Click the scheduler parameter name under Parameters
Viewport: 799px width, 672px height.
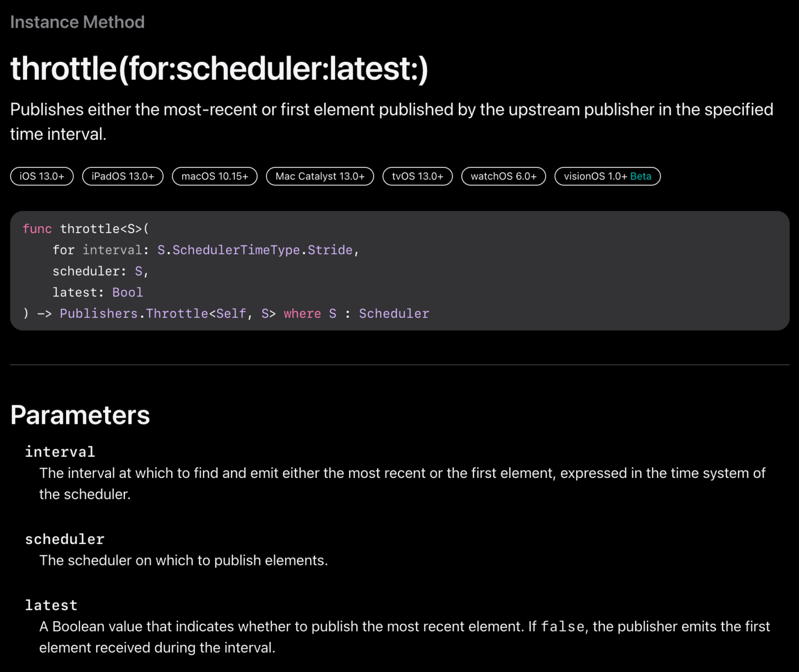pos(65,539)
